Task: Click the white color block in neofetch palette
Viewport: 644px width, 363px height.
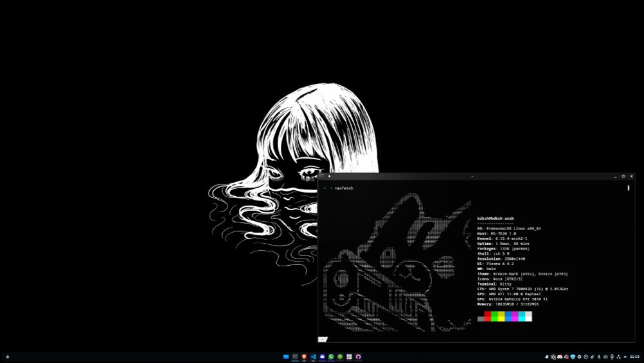Action: pyautogui.click(x=528, y=316)
